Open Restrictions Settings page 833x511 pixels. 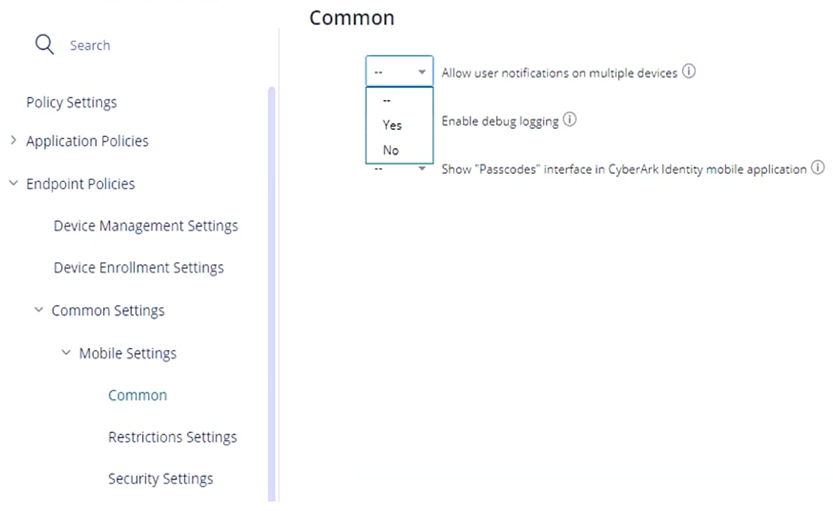pyautogui.click(x=172, y=437)
